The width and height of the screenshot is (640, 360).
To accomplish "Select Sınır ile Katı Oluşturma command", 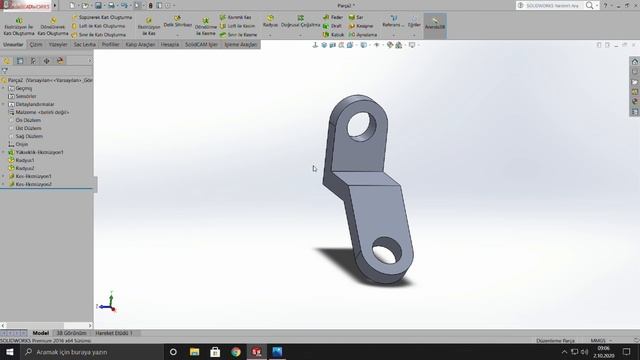I will (99, 35).
